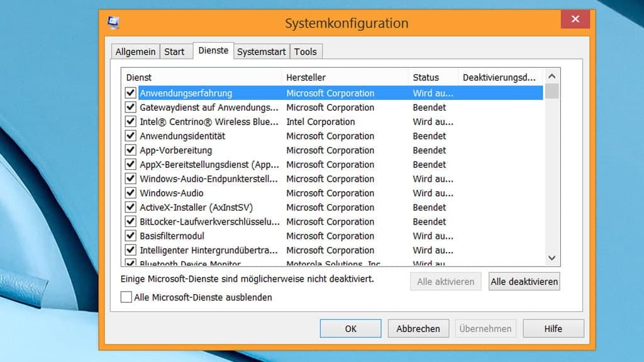Select the Windows-Audio service name
The width and height of the screenshot is (644, 362).
click(x=172, y=193)
